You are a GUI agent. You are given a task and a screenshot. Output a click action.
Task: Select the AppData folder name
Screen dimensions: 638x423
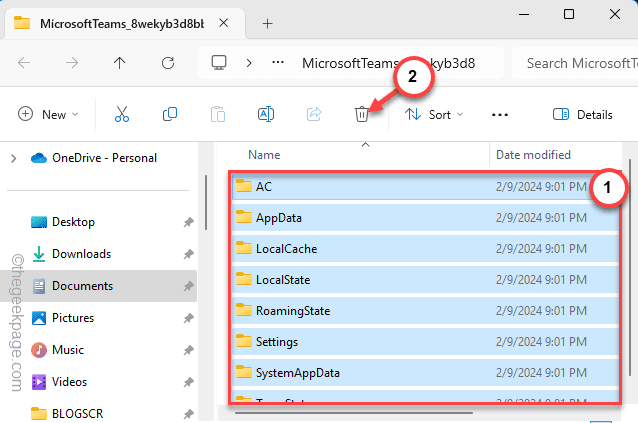point(279,218)
